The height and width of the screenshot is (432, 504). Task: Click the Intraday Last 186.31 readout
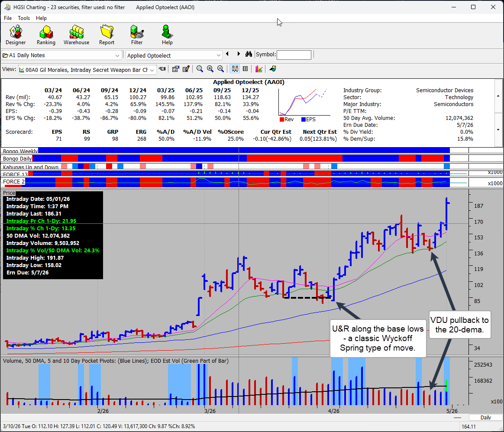click(34, 214)
